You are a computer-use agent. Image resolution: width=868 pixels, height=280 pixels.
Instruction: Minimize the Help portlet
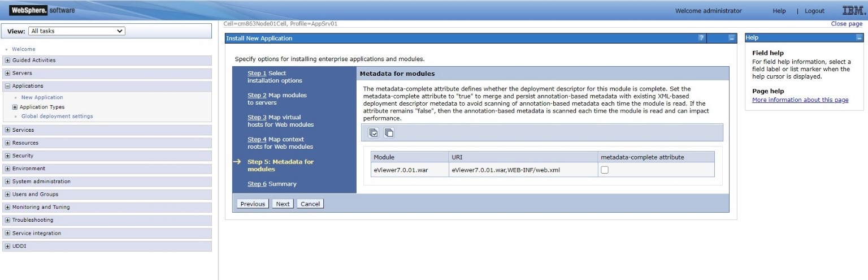click(860, 37)
